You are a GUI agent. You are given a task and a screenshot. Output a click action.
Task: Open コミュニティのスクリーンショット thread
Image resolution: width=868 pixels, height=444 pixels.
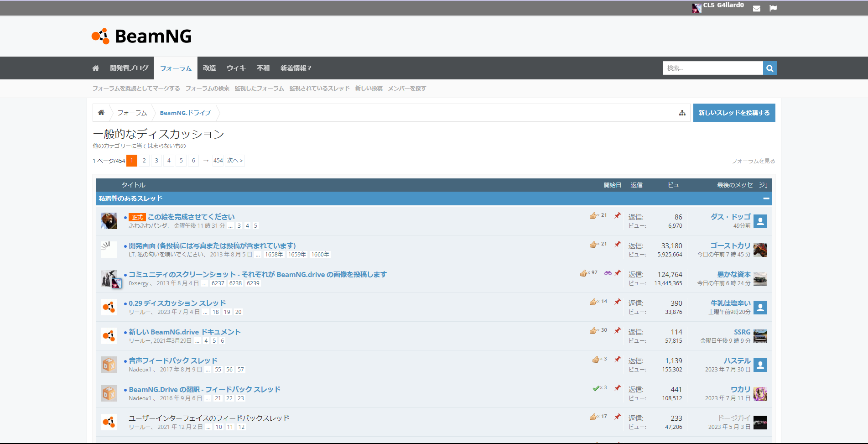coord(258,274)
